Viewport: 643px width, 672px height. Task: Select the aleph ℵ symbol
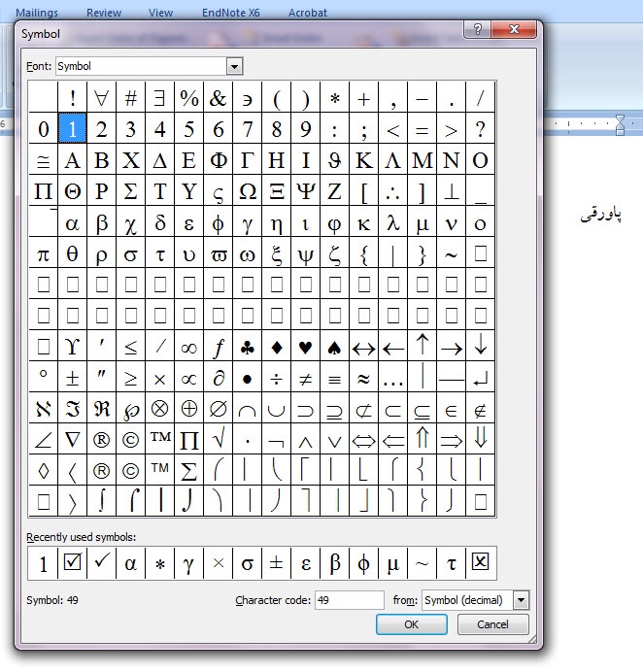click(43, 409)
